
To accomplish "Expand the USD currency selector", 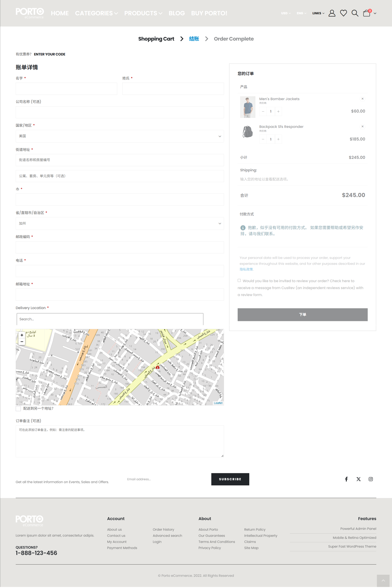I will click(x=285, y=13).
